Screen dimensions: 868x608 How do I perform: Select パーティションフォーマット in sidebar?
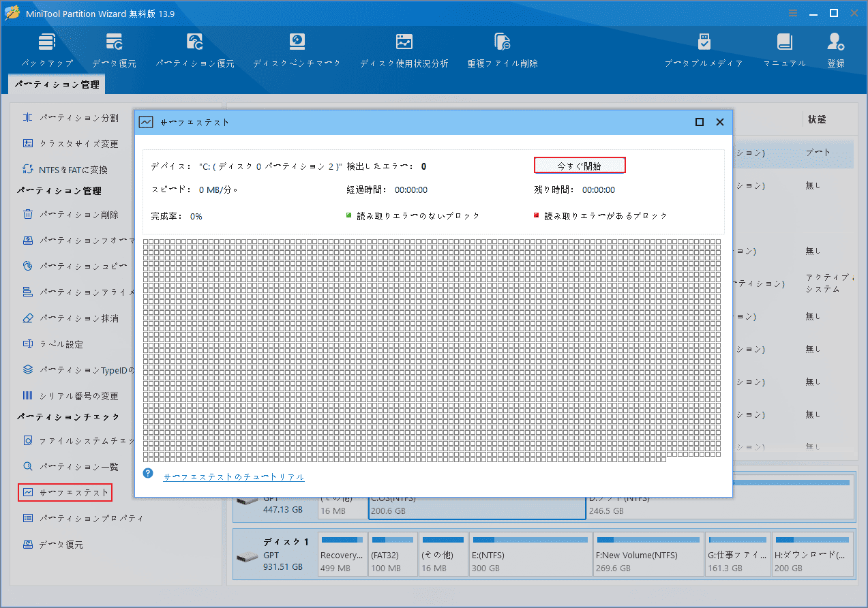point(78,241)
